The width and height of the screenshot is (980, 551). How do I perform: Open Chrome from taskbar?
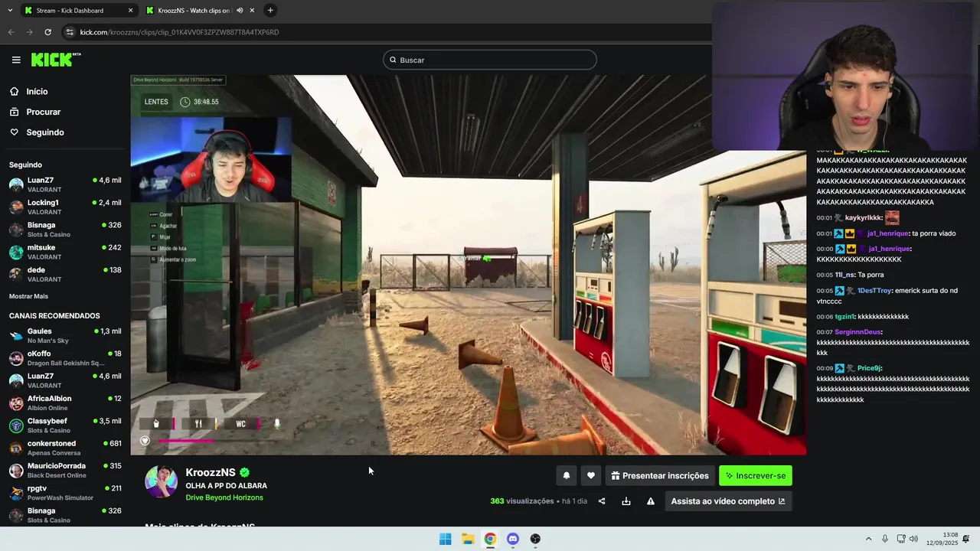tap(490, 539)
